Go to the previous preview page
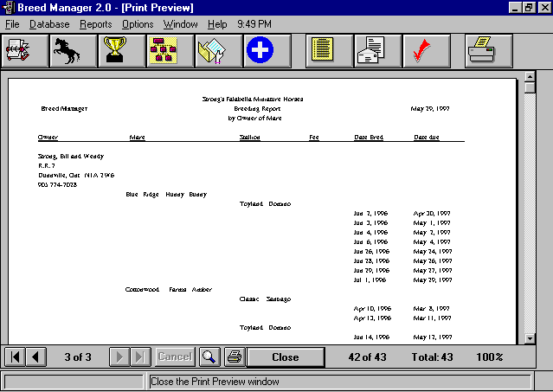 click(36, 357)
